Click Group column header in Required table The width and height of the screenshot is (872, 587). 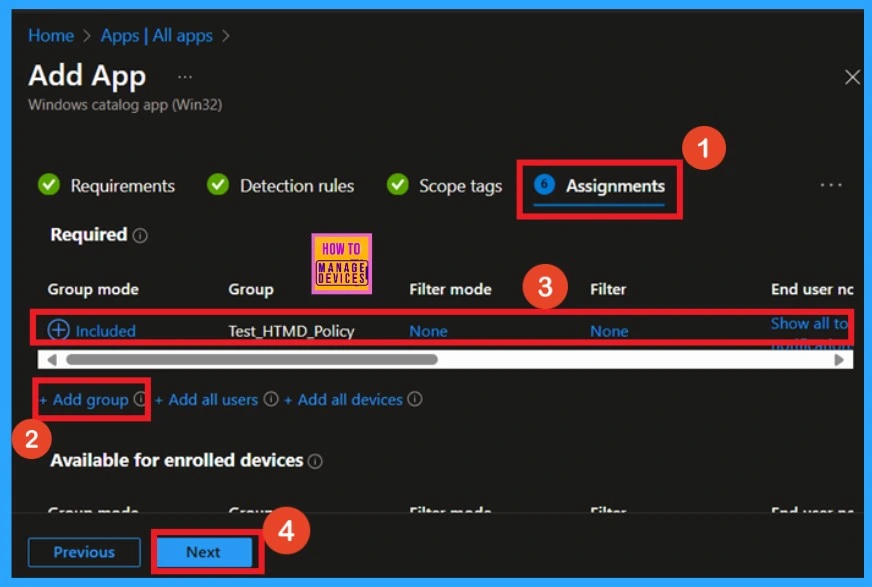click(x=251, y=289)
